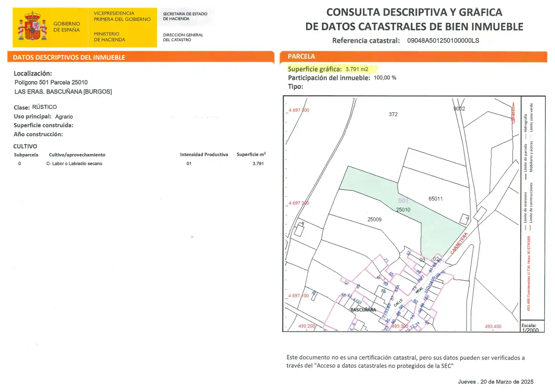The image size is (555, 392).
Task: Click the 'CULTIVO' heading
Action: click(25, 146)
